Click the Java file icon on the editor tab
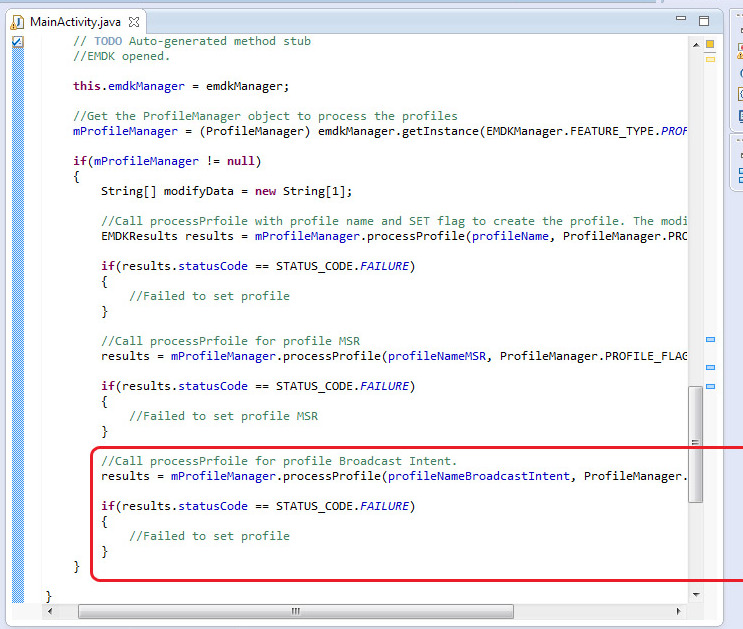743x629 pixels. click(18, 21)
